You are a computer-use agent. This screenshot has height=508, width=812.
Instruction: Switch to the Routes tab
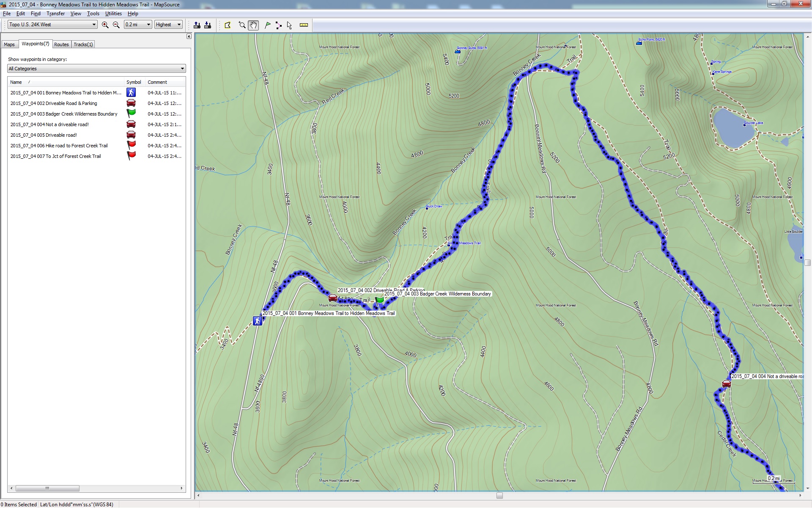pyautogui.click(x=61, y=44)
